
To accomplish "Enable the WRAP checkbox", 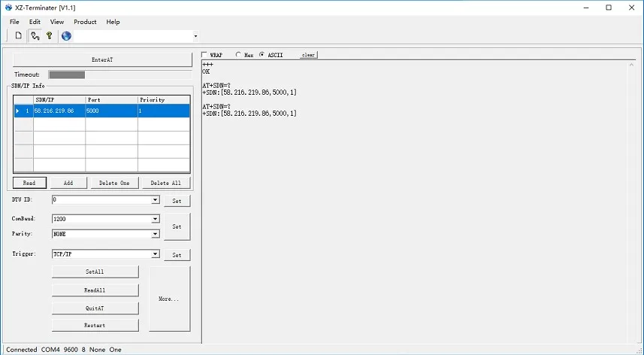I will click(204, 55).
